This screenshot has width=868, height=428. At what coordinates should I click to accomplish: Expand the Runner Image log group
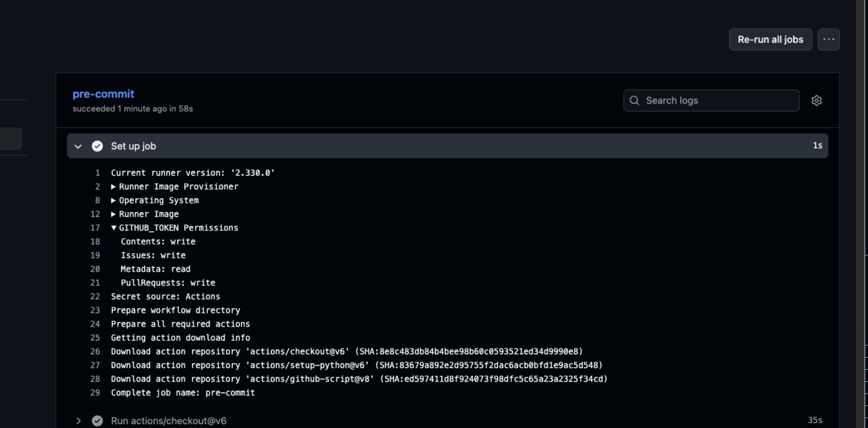[x=113, y=214]
